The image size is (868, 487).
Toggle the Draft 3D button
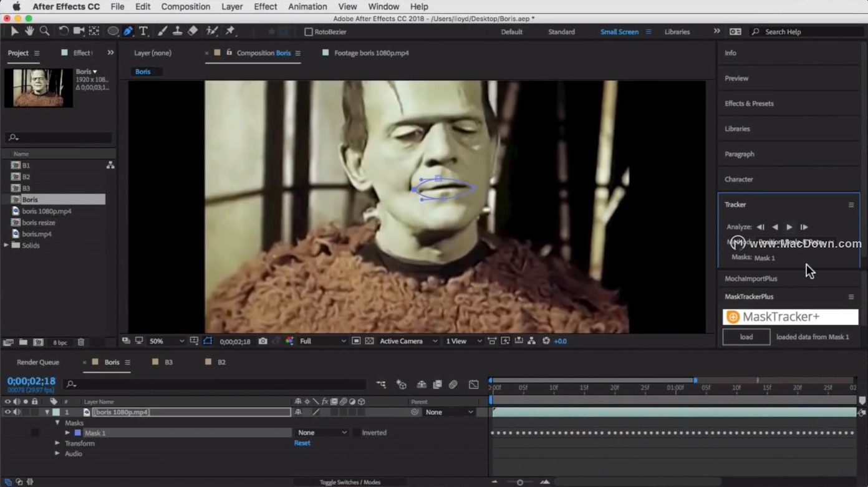click(x=402, y=385)
